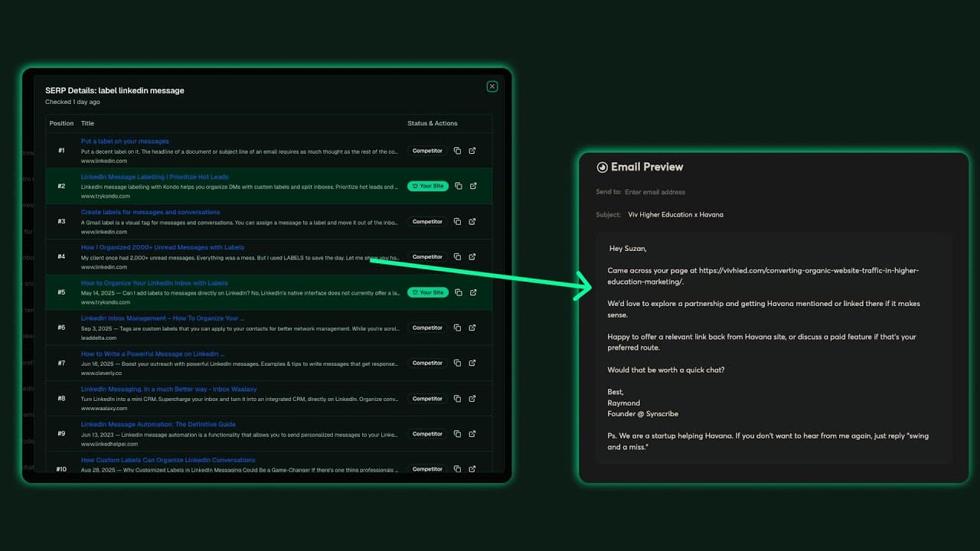Copy the link for result #4
Image resolution: width=980 pixels, height=551 pixels.
(x=457, y=257)
